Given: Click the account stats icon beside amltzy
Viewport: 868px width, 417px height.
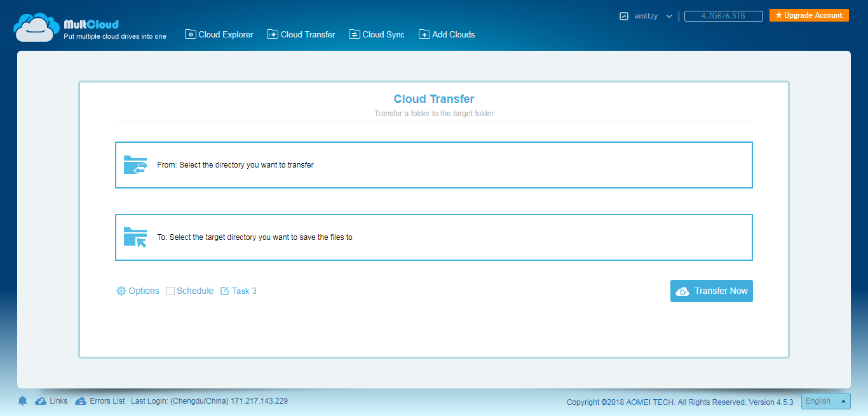Looking at the screenshot, I should point(624,17).
